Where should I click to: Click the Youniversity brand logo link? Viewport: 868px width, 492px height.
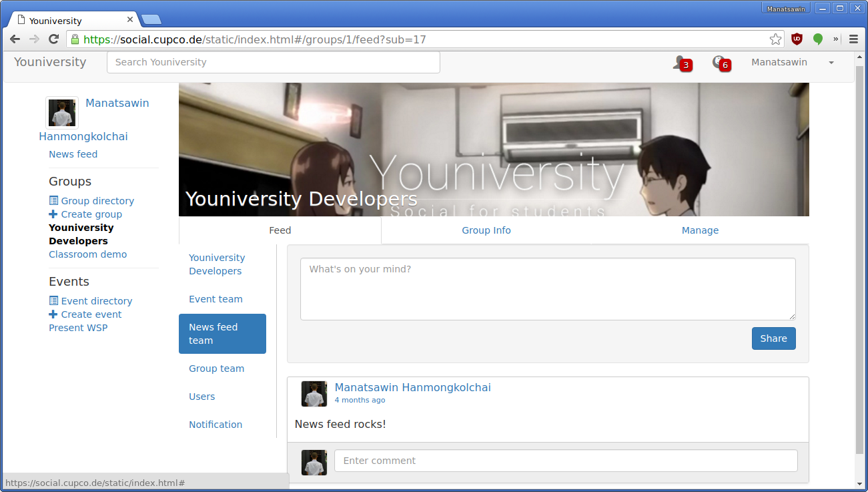pos(50,62)
